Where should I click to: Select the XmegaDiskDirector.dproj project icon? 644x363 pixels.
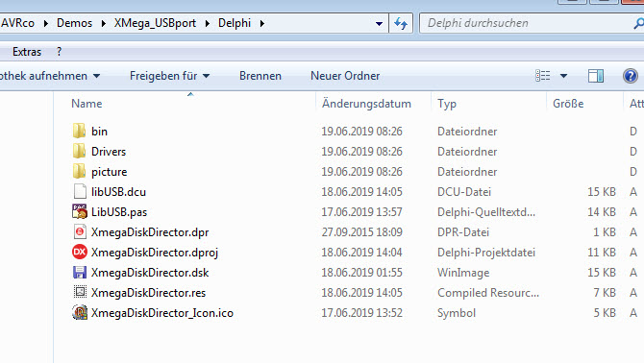(x=80, y=252)
